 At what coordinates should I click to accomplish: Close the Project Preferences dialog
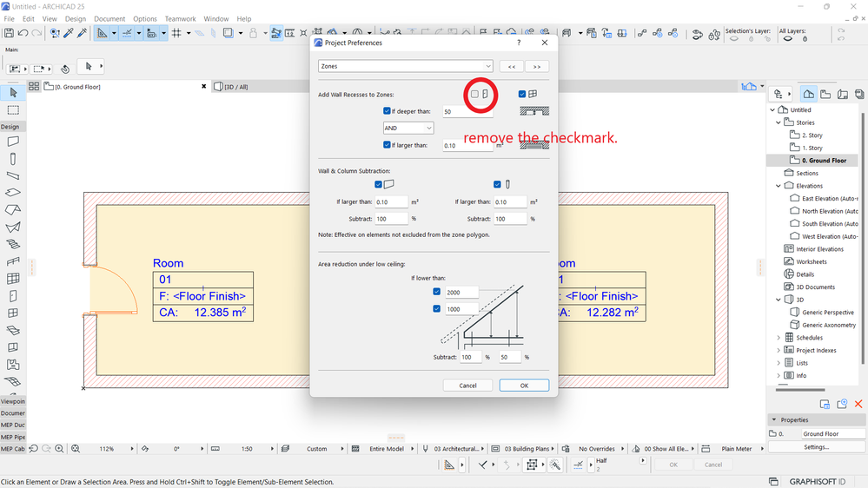(545, 43)
